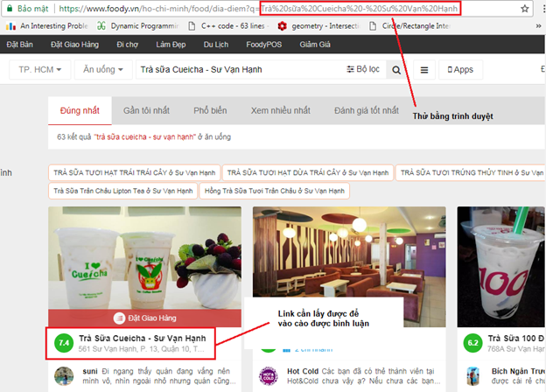The width and height of the screenshot is (546, 392).
Task: Click tag TRÀ SỮA TƯƠI HẠT DỪA TRÁI CÂY
Action: [x=308, y=172]
